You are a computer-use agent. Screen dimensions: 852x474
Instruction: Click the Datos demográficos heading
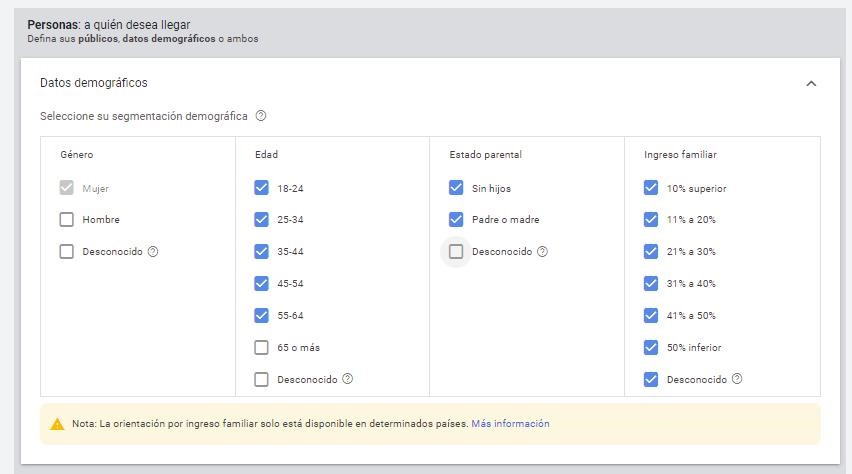click(x=94, y=84)
